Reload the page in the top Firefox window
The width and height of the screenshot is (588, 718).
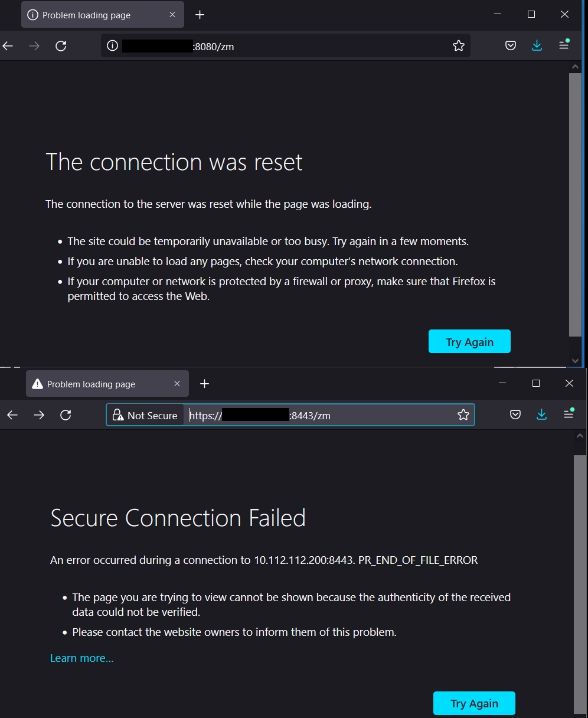pyautogui.click(x=61, y=46)
